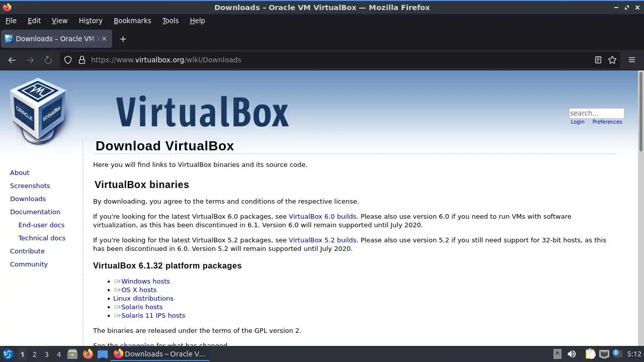
Task: Click the VirtualBox 6.1.32 platform packages heading
Action: pos(167,265)
